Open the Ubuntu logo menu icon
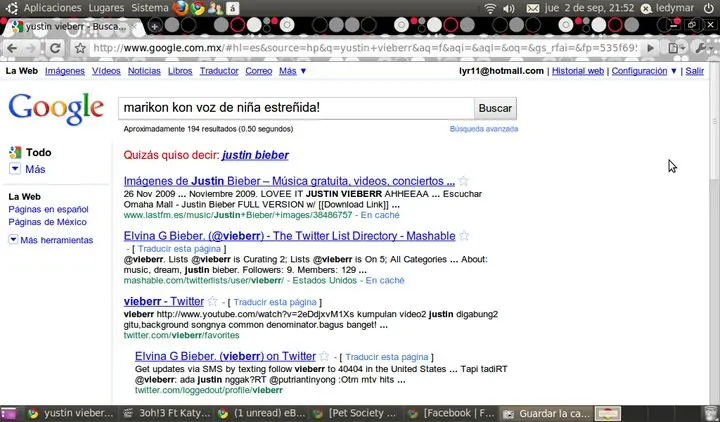This screenshot has width=720, height=422. click(x=11, y=8)
